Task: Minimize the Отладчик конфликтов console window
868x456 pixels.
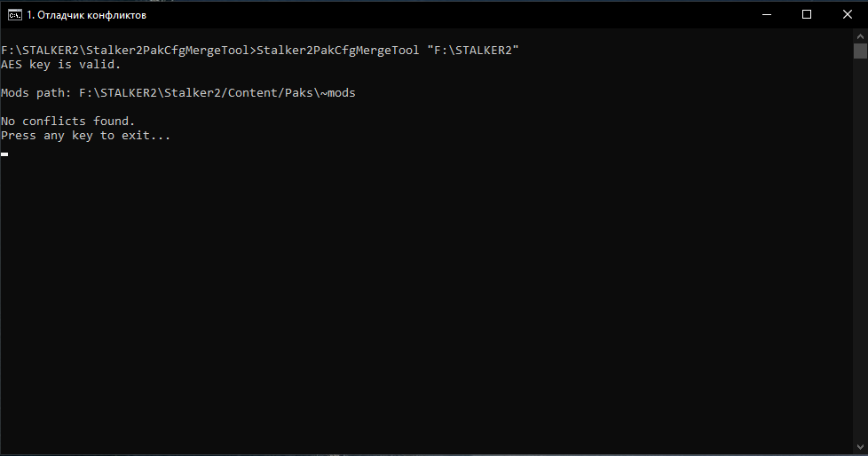Action: pos(767,15)
